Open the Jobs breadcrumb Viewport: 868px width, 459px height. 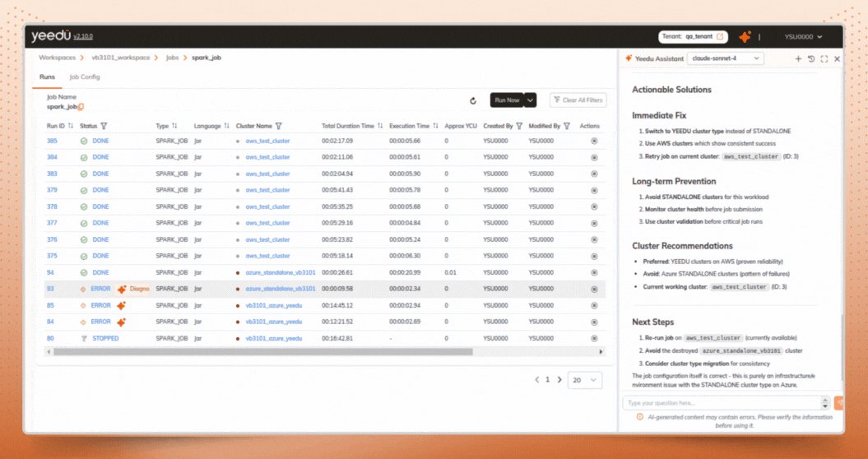point(172,58)
